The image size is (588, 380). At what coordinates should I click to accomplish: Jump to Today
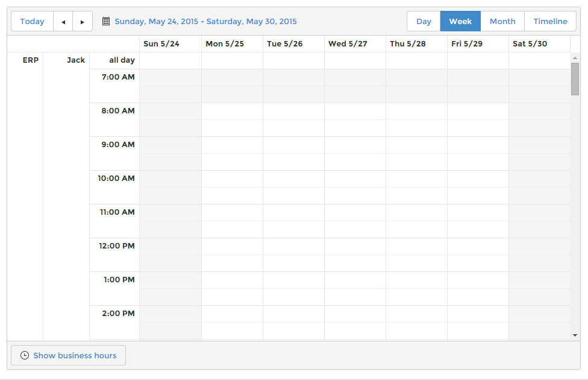(x=32, y=22)
